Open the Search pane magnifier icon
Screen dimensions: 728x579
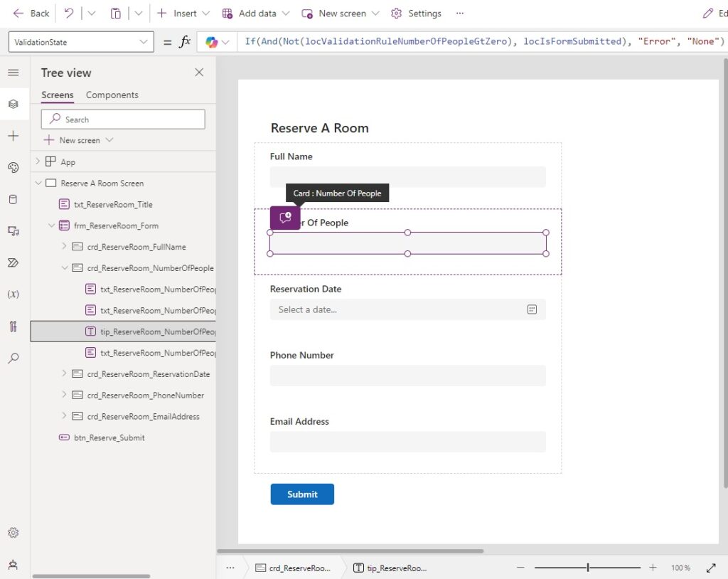[x=14, y=358]
